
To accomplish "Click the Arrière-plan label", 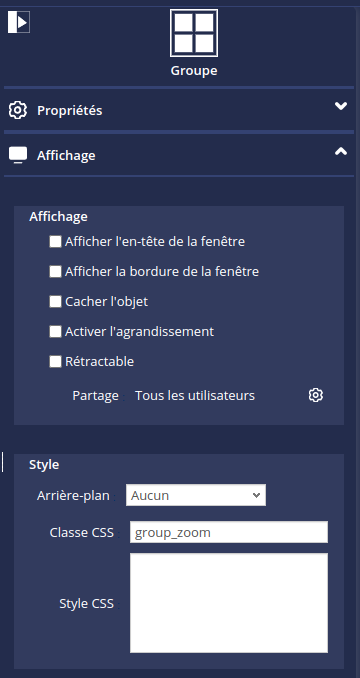I will click(73, 495).
